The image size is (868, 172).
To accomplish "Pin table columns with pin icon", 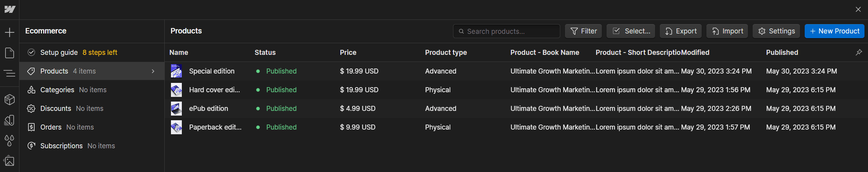I will 859,52.
